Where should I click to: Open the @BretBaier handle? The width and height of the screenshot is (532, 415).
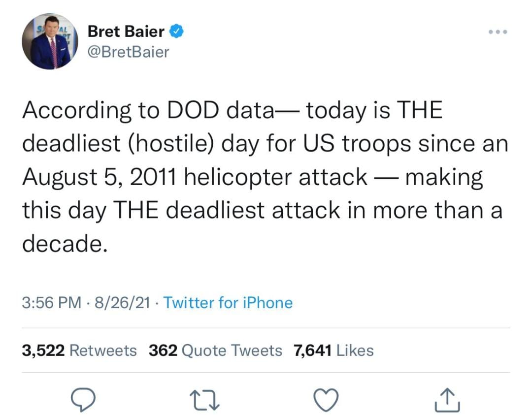(128, 52)
